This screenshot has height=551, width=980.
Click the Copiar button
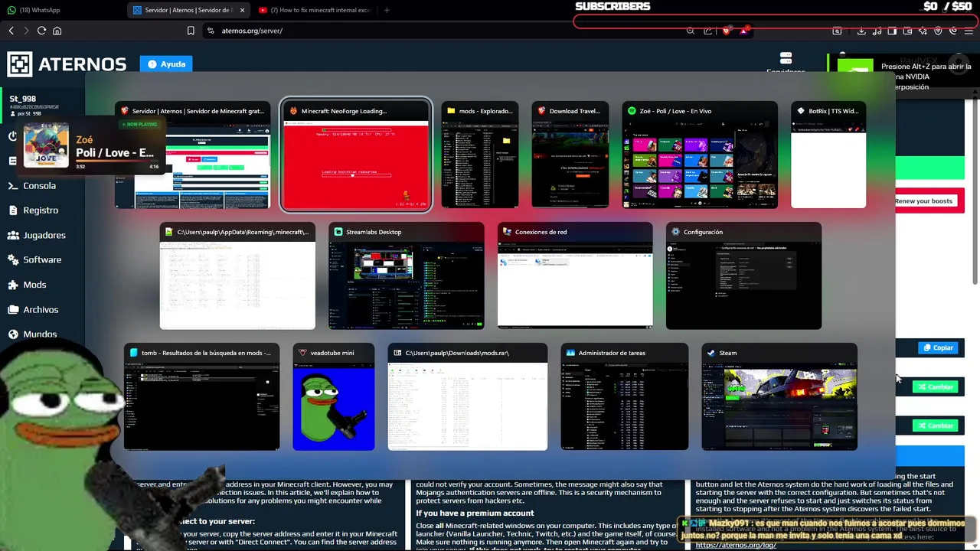pyautogui.click(x=937, y=347)
